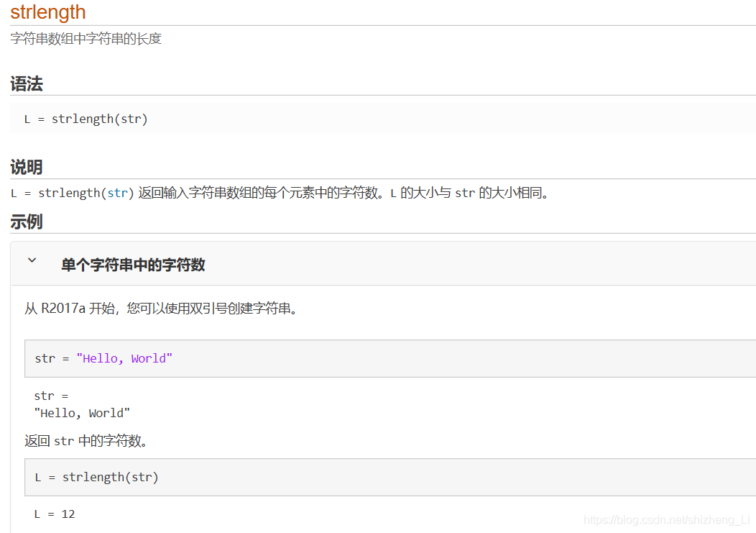Click the chevron next to the example title
This screenshot has height=533, width=756.
[x=32, y=260]
